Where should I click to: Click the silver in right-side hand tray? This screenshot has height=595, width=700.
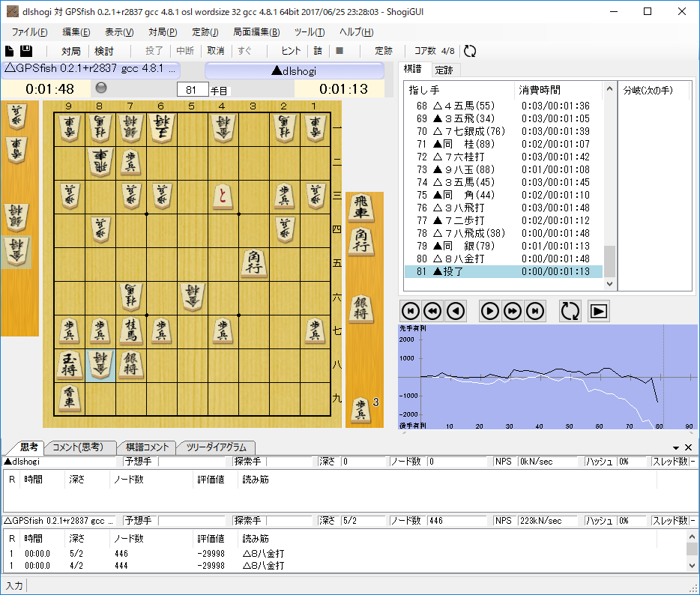pyautogui.click(x=361, y=308)
